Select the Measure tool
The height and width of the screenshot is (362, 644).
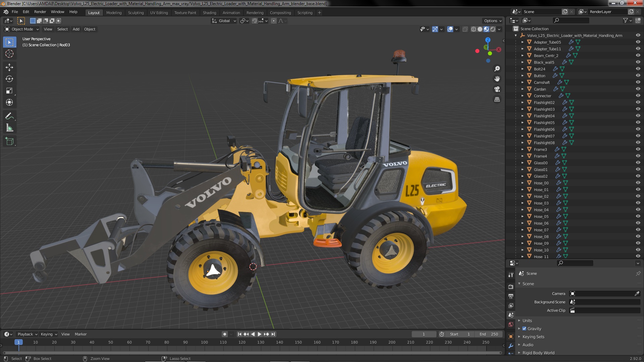[9, 128]
